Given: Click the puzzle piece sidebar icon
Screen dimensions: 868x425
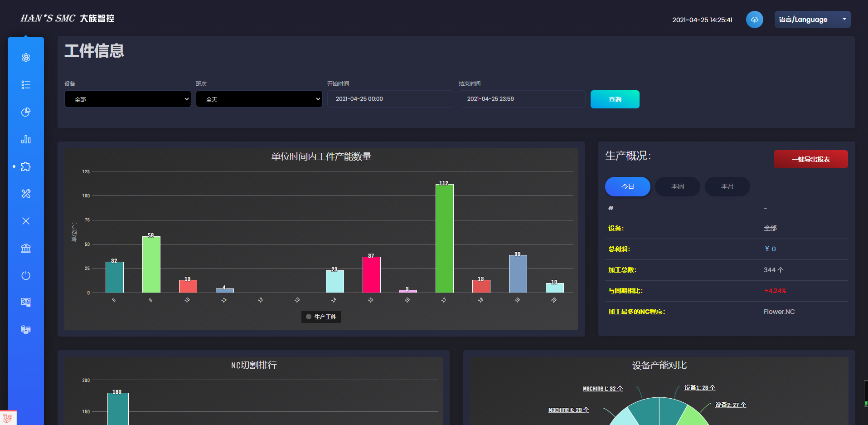Looking at the screenshot, I should [x=26, y=166].
